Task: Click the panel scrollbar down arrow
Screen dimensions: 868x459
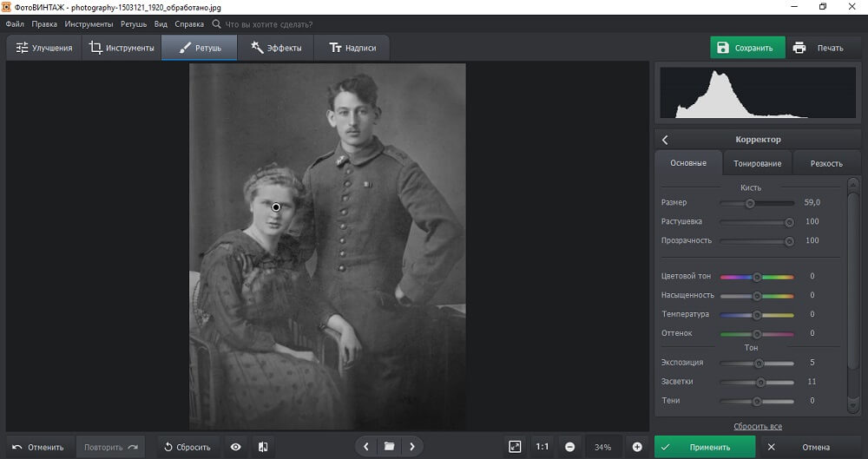Action: tap(853, 407)
